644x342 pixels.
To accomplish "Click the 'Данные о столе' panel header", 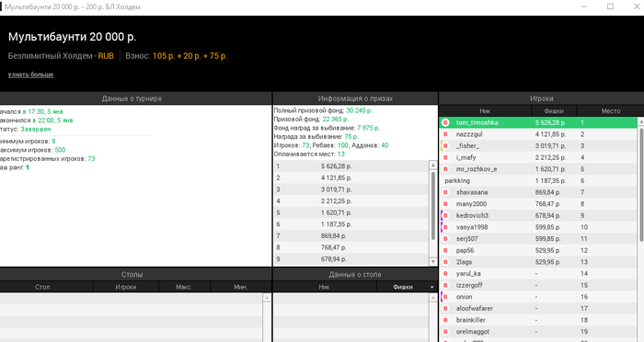I will [355, 274].
